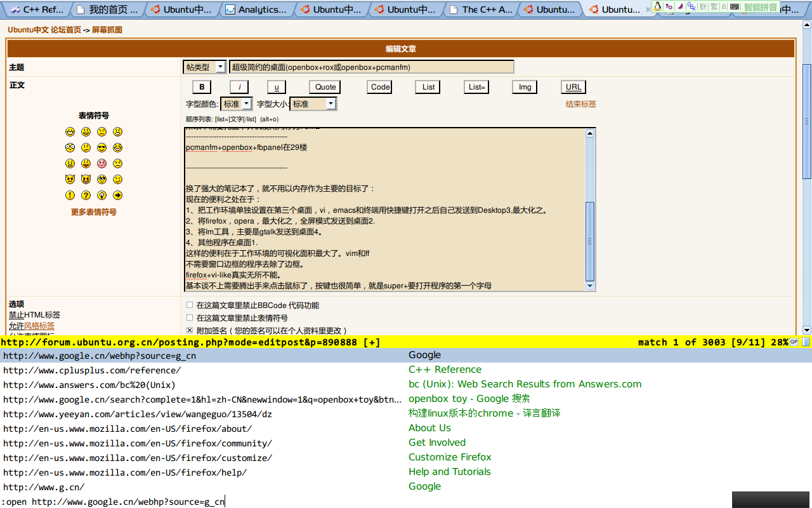Insert the light bulb idea emoticon
This screenshot has width=812, height=508.
click(x=101, y=195)
